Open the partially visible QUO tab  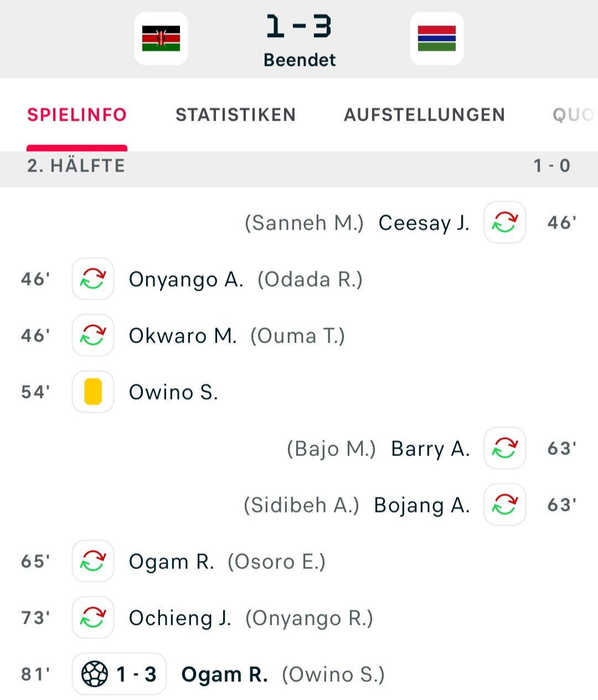[x=574, y=115]
